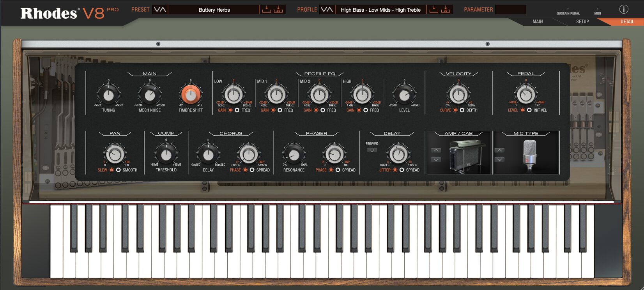The width and height of the screenshot is (644, 290).
Task: Click the LOW EQ knob
Action: 234,94
